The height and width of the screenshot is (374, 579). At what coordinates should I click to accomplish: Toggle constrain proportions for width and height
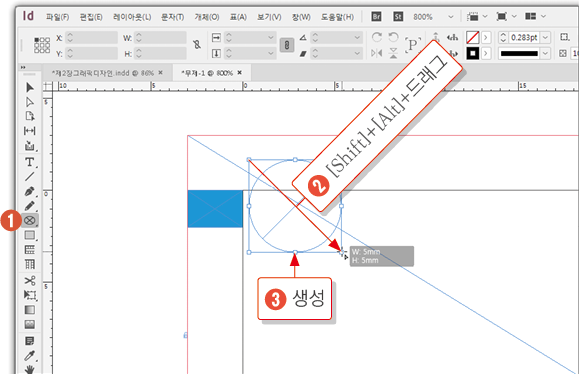point(197,45)
